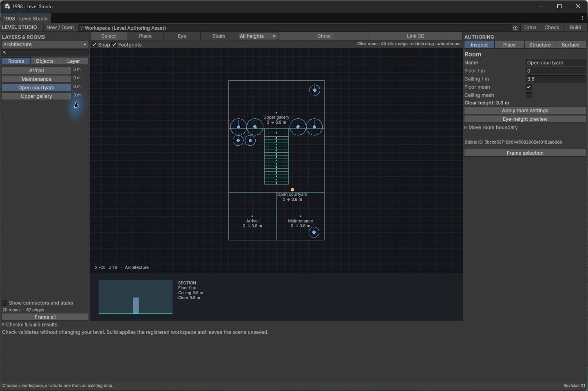Enable Show connectors and stairs

(x=5, y=303)
